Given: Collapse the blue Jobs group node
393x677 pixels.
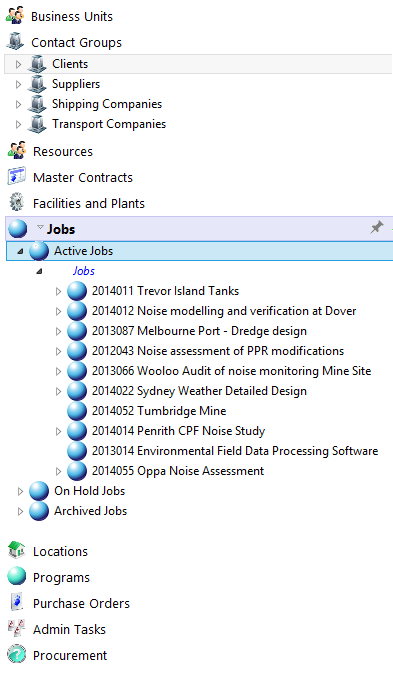Looking at the screenshot, I should 39,271.
